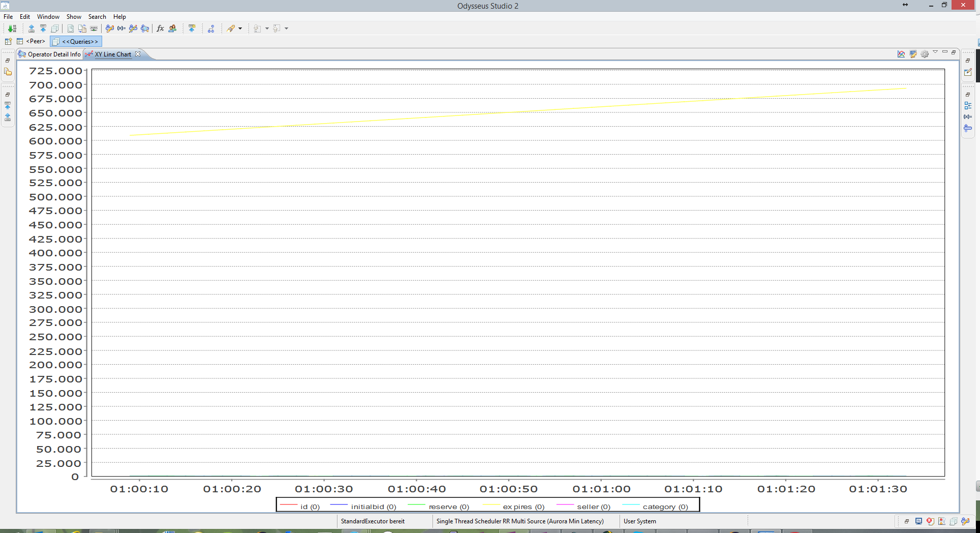This screenshot has height=533, width=980.
Task: Click the console monitor icon in bottom bar
Action: click(918, 521)
